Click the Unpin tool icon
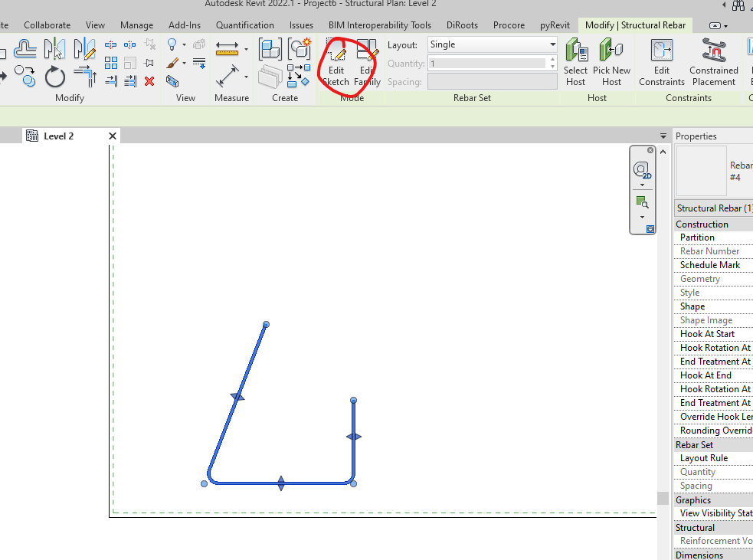The height and width of the screenshot is (560, 753). 150,44
